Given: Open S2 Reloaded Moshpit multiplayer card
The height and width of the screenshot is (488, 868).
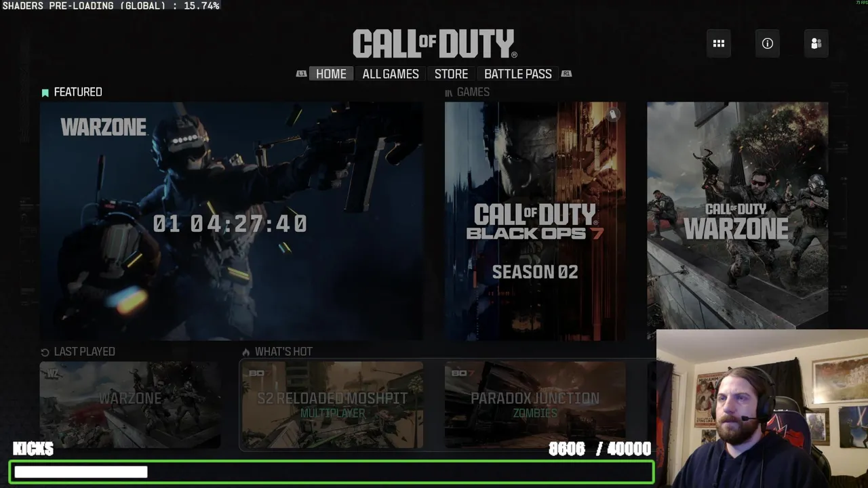Looking at the screenshot, I should pos(332,405).
